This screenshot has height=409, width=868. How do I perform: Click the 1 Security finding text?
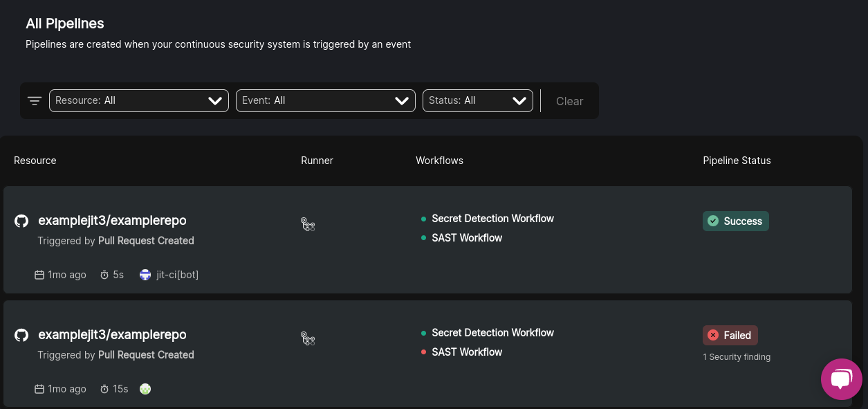click(737, 357)
